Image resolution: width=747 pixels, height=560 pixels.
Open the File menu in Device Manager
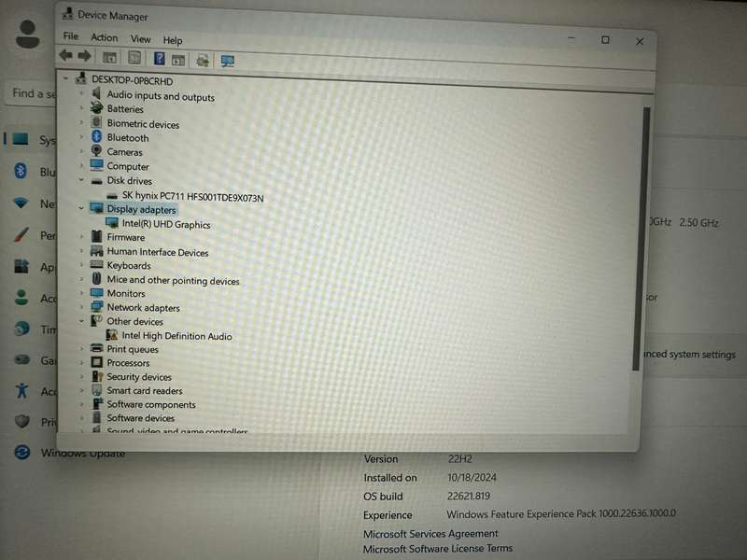coord(71,35)
